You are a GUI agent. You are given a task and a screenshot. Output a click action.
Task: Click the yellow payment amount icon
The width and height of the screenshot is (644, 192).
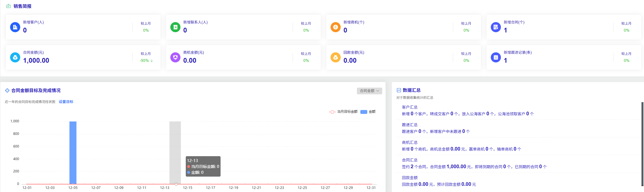(x=335, y=57)
